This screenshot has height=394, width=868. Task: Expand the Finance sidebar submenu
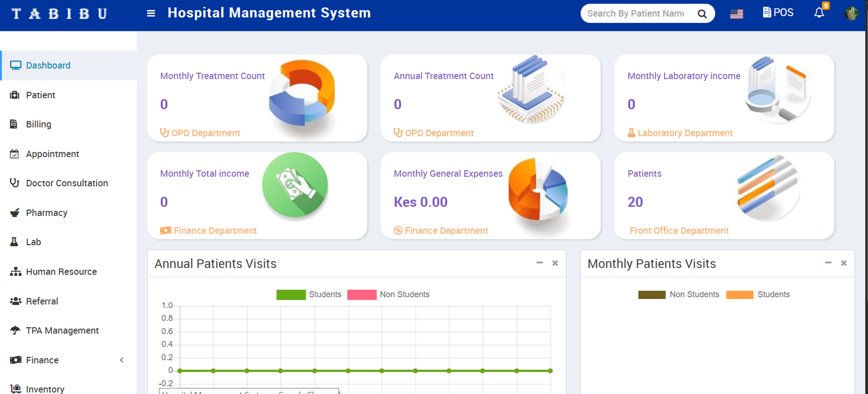click(x=122, y=360)
